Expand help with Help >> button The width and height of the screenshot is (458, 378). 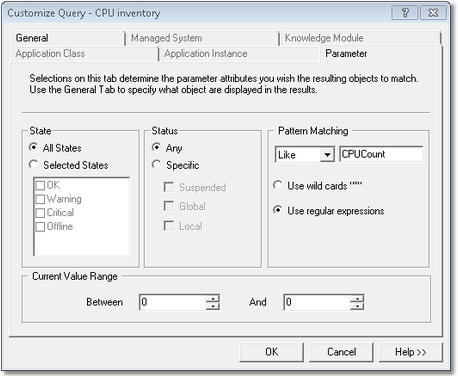coord(411,352)
